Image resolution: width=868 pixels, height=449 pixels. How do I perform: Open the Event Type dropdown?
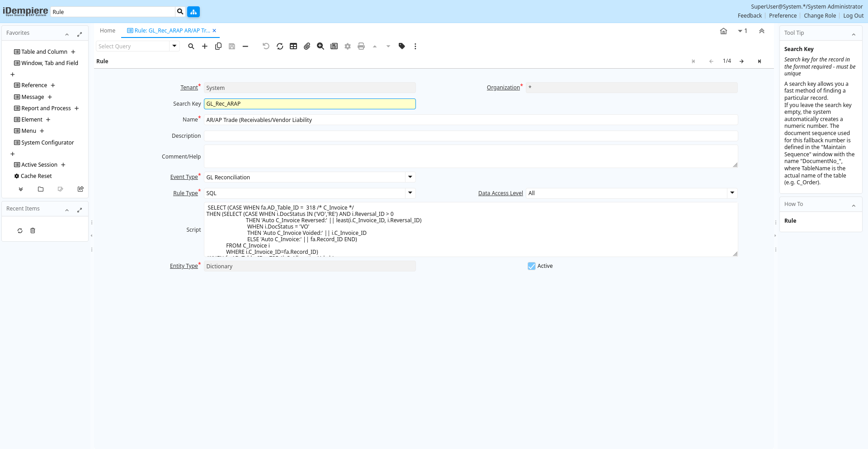point(410,177)
